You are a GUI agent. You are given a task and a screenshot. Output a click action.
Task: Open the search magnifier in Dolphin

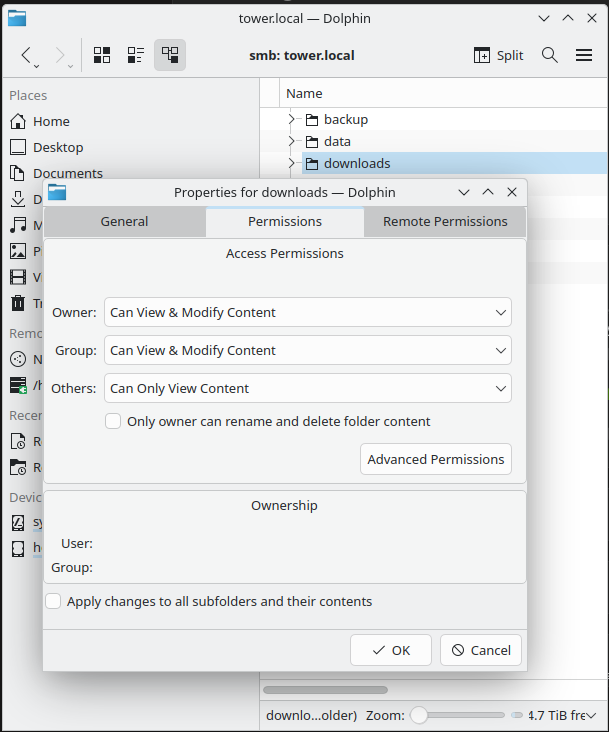[x=550, y=55]
